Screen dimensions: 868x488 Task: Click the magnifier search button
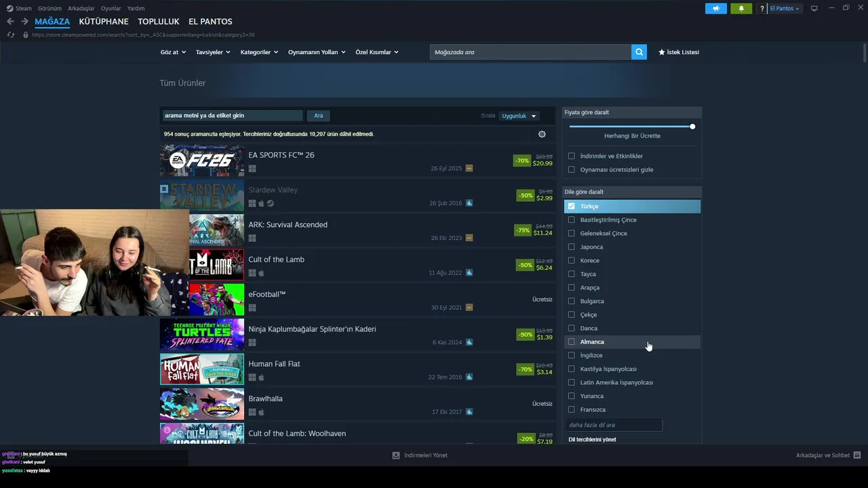(639, 52)
